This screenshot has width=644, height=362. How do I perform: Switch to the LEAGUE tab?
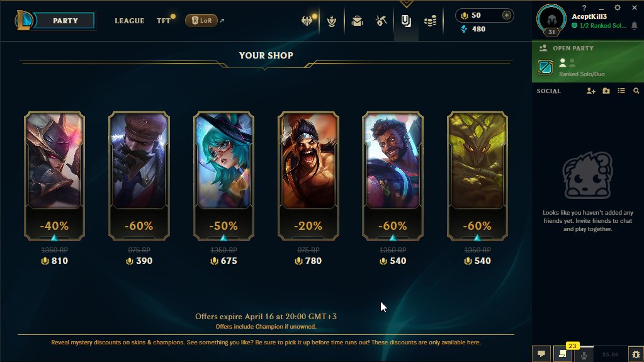click(x=130, y=21)
